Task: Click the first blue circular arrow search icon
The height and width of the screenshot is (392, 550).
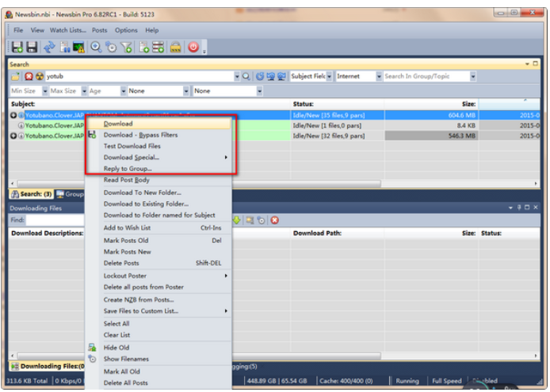Action: coord(260,77)
